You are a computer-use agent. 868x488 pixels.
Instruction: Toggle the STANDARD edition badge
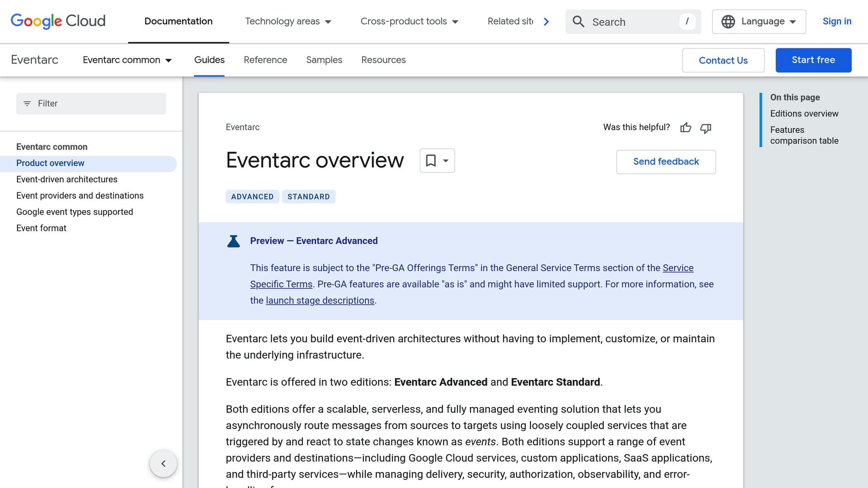(x=309, y=197)
